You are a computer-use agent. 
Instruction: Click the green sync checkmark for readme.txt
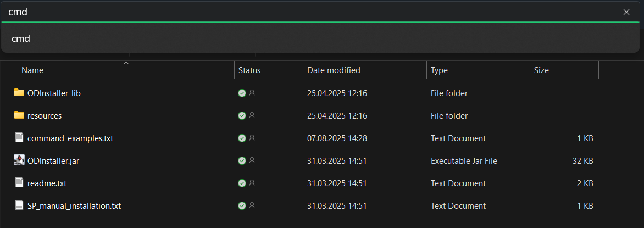coord(242,183)
